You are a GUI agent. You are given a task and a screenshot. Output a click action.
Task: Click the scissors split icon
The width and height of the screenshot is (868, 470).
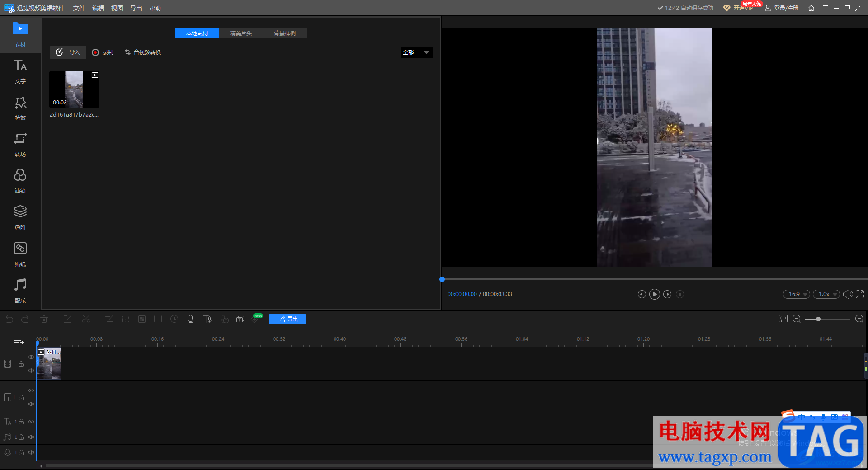coord(86,319)
